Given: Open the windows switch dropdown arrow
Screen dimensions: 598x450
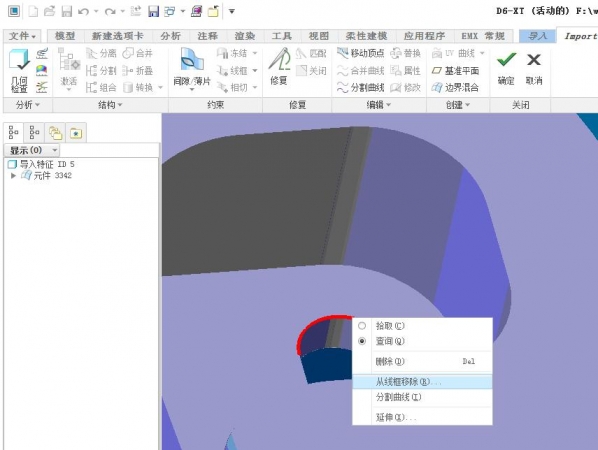Looking at the screenshot, I should click(x=183, y=12).
